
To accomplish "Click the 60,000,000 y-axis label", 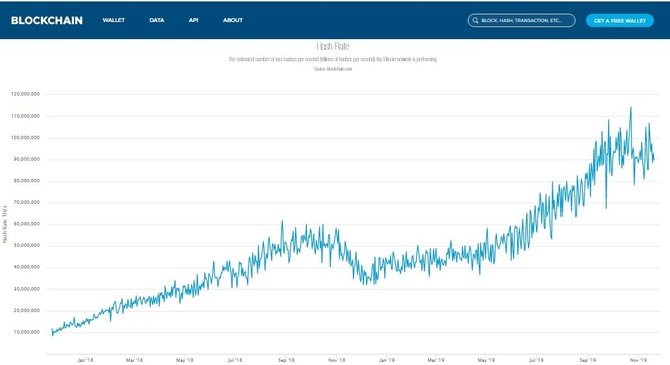I will click(x=26, y=224).
